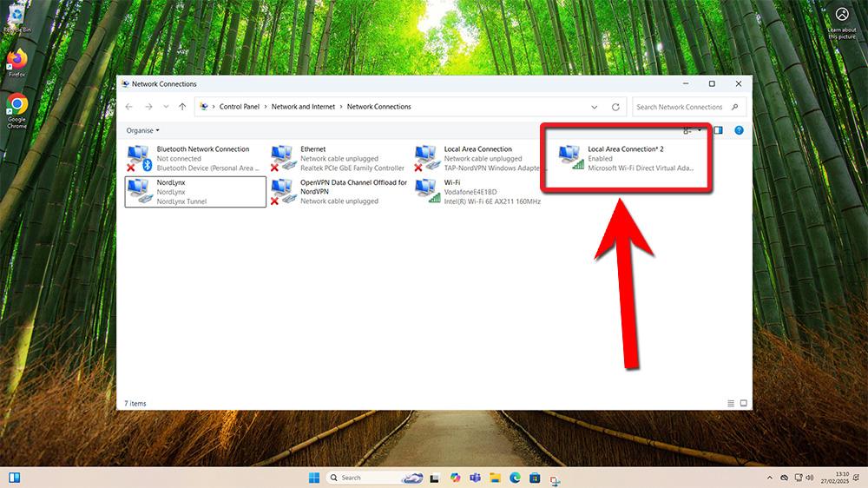The image size is (868, 488).
Task: Launch Microsoft Edge from the taskbar
Action: click(515, 478)
